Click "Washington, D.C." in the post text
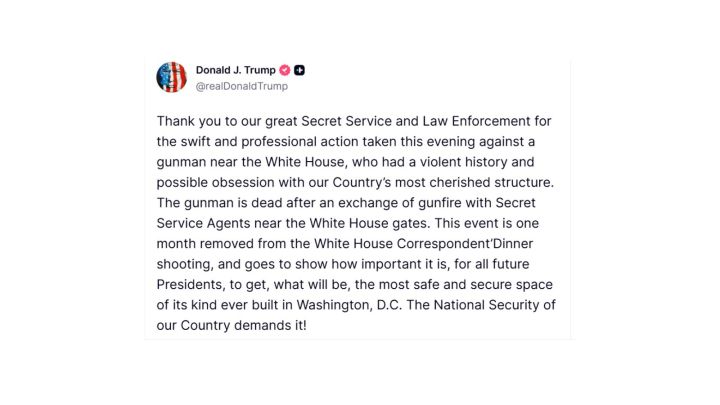This screenshot has width=720, height=405. (349, 305)
